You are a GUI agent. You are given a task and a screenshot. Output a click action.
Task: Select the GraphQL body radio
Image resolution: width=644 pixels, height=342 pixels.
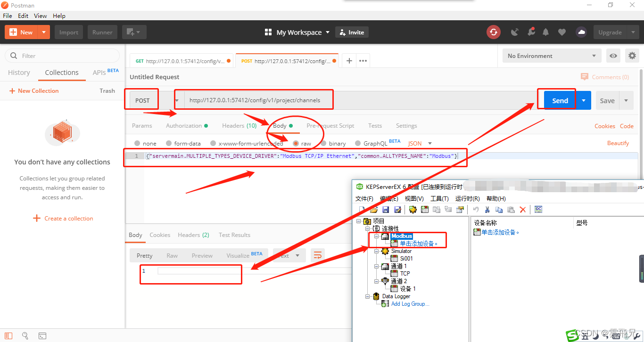click(x=358, y=143)
